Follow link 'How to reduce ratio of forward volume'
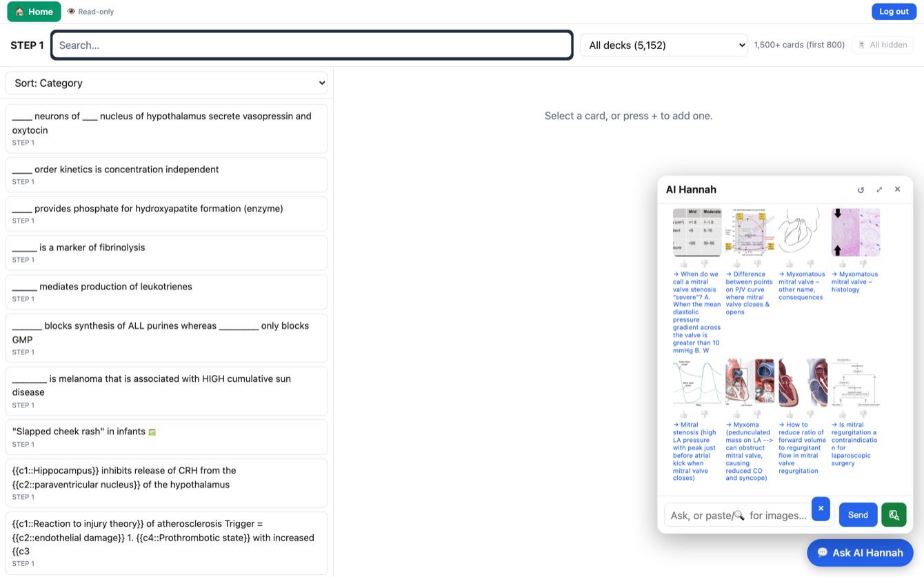This screenshot has height=577, width=924. [x=802, y=447]
